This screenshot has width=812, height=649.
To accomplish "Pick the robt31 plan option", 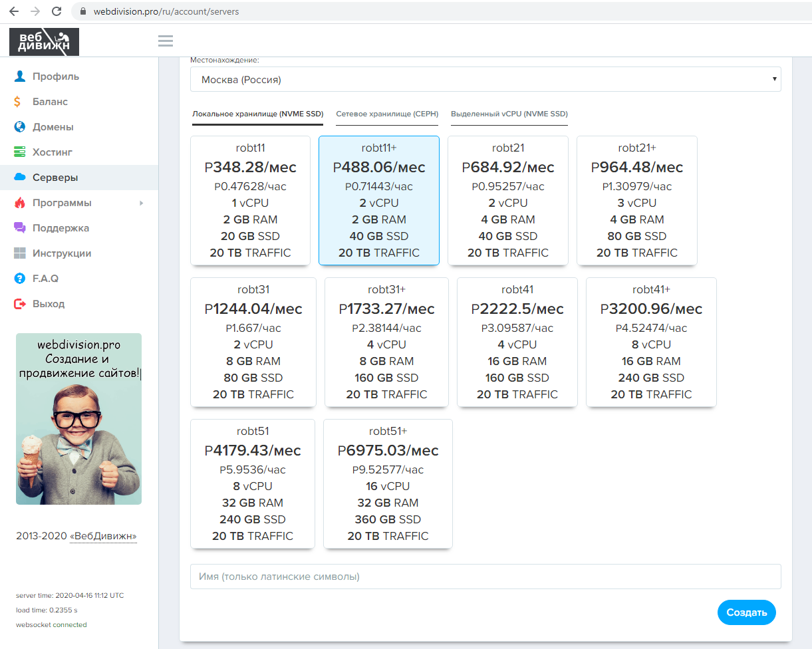I will pyautogui.click(x=253, y=342).
